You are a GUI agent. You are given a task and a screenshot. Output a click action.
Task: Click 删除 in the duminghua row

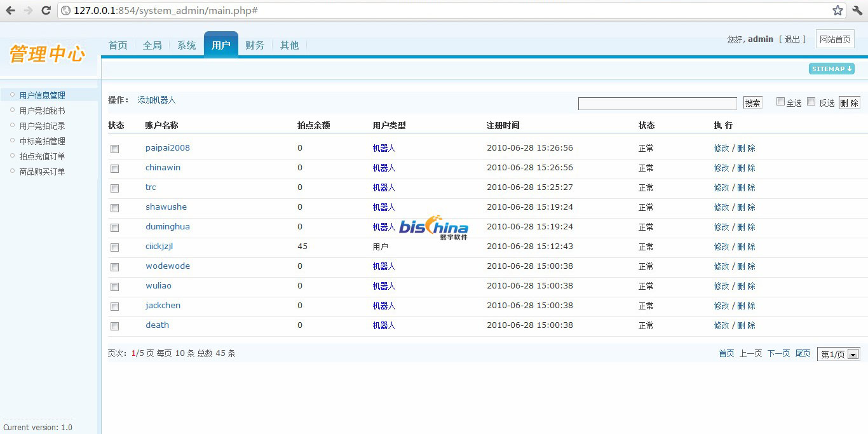point(747,227)
